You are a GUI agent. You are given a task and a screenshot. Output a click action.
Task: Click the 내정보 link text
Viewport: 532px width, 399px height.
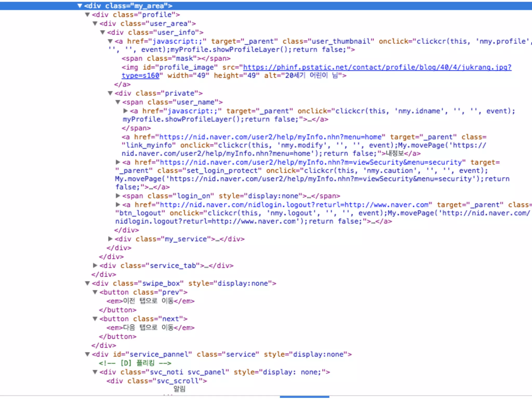tap(395, 153)
